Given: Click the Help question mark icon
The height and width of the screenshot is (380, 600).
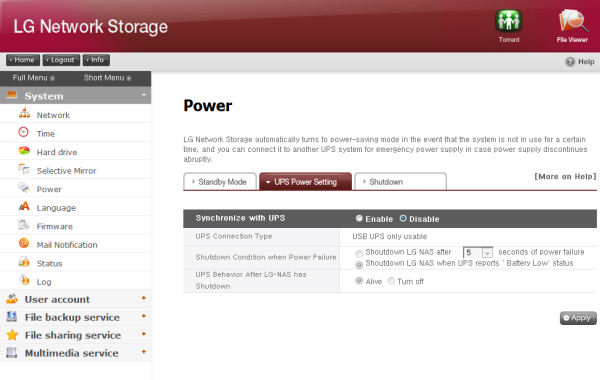Looking at the screenshot, I should pos(570,62).
